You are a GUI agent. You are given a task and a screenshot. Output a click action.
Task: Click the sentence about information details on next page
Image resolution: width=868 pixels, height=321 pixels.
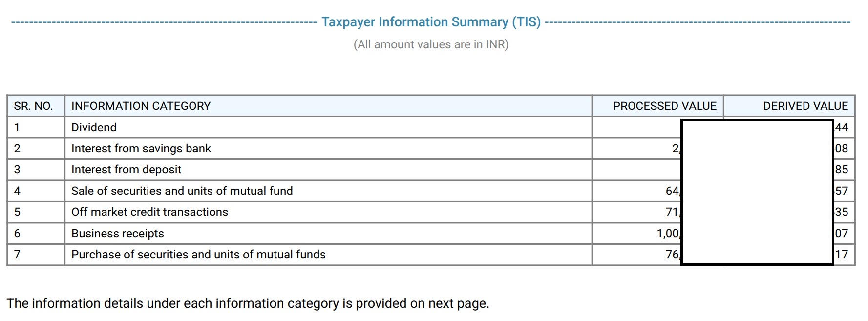(248, 303)
